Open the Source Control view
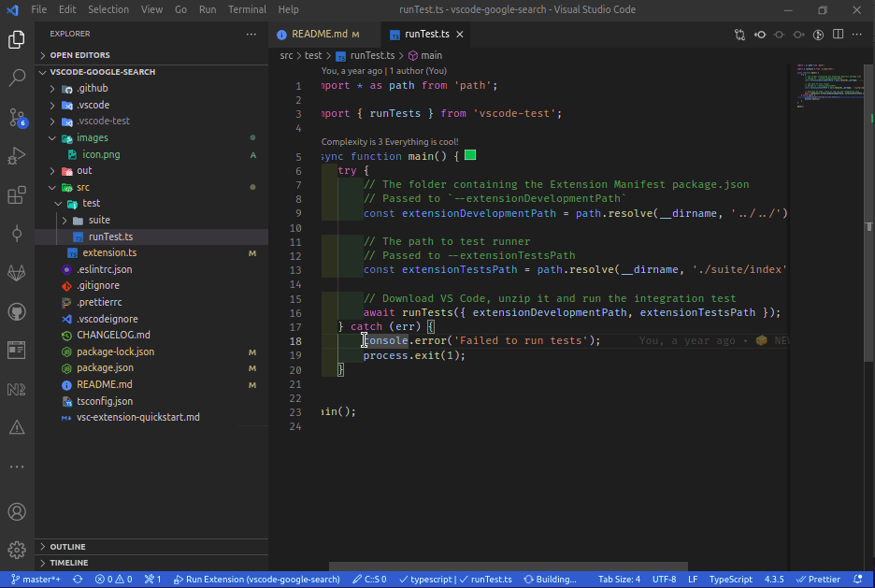This screenshot has width=875, height=588. tap(17, 117)
